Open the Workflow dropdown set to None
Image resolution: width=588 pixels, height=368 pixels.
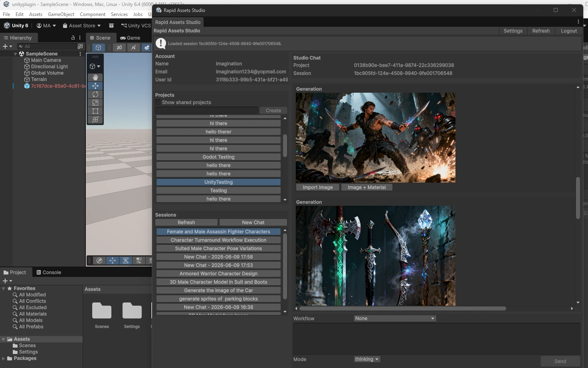pyautogui.click(x=395, y=318)
